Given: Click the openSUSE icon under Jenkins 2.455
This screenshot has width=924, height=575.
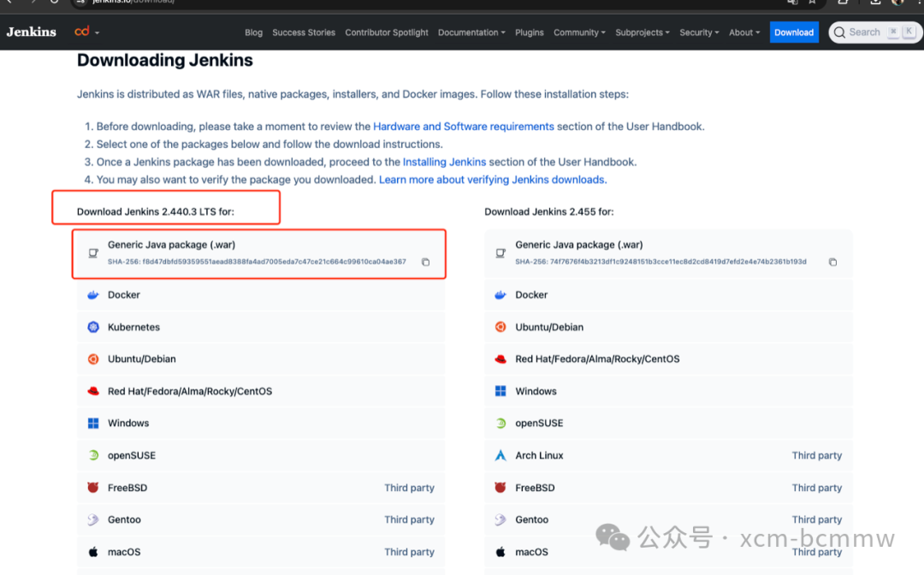Looking at the screenshot, I should (500, 423).
